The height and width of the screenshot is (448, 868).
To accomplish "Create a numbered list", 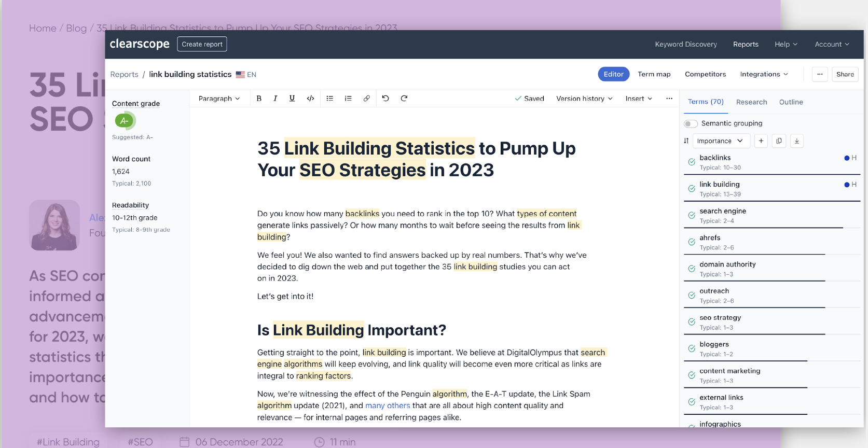I will [x=348, y=99].
